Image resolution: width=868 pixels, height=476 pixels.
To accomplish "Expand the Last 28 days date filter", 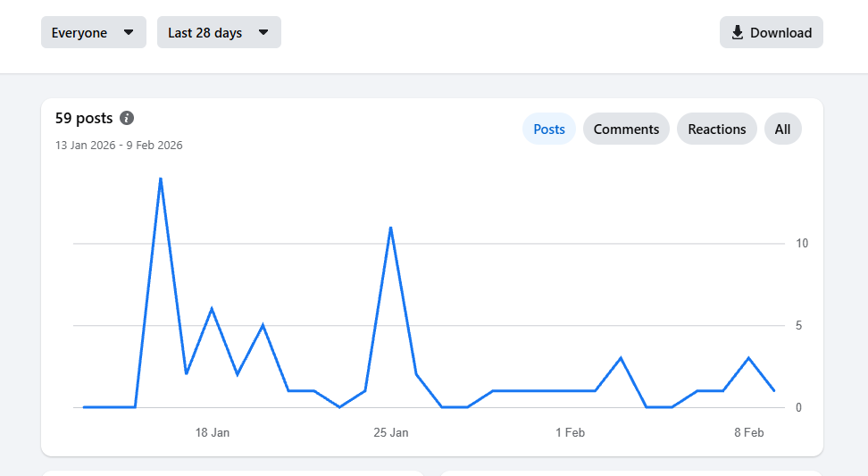I will (218, 33).
